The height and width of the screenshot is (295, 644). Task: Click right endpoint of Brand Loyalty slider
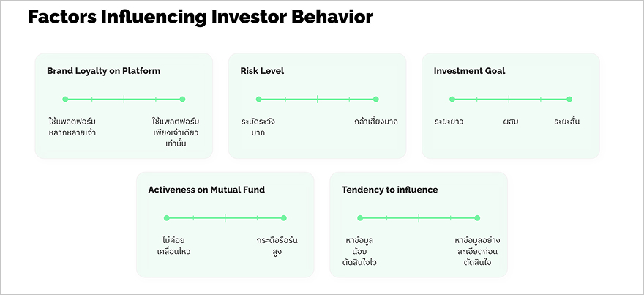coord(182,99)
